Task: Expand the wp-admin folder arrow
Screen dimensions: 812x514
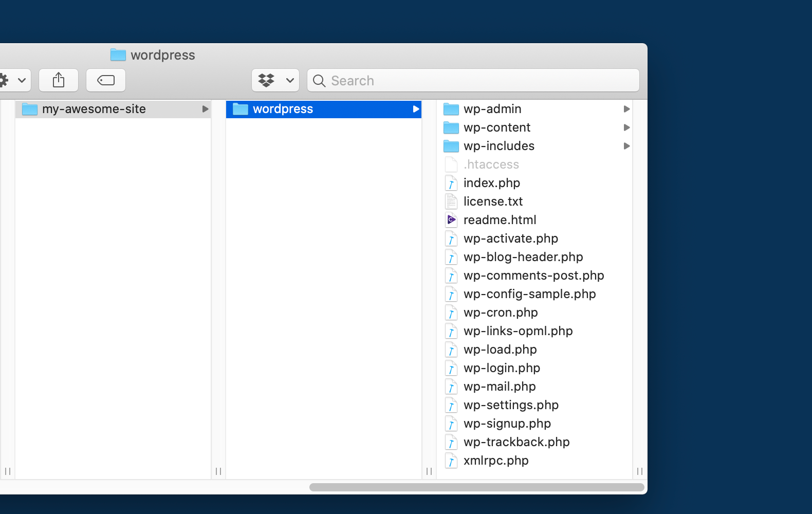Action: tap(626, 109)
